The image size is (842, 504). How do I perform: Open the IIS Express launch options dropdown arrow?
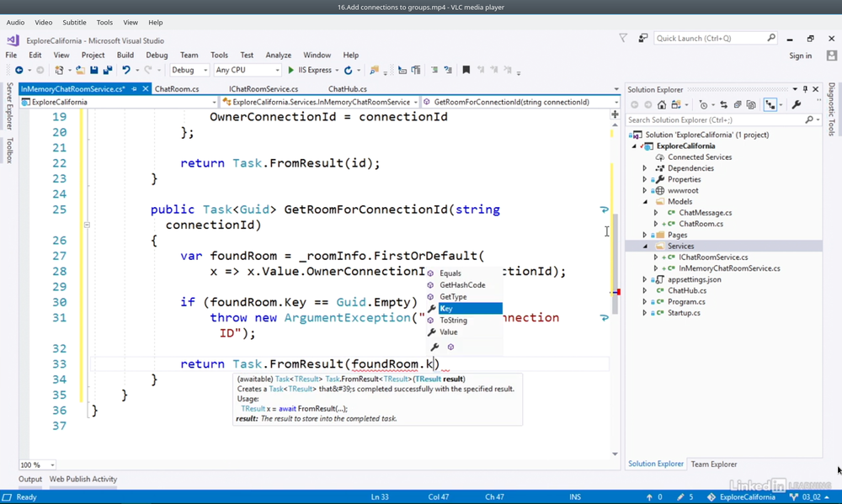point(338,71)
